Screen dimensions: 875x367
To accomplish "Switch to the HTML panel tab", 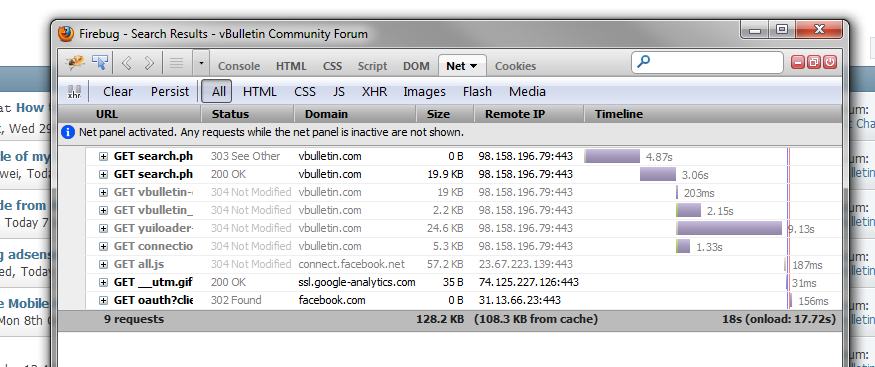I will point(291,66).
